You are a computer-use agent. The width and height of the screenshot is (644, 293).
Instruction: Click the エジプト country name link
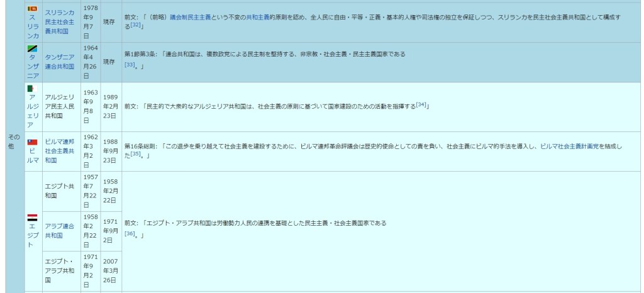click(x=33, y=235)
